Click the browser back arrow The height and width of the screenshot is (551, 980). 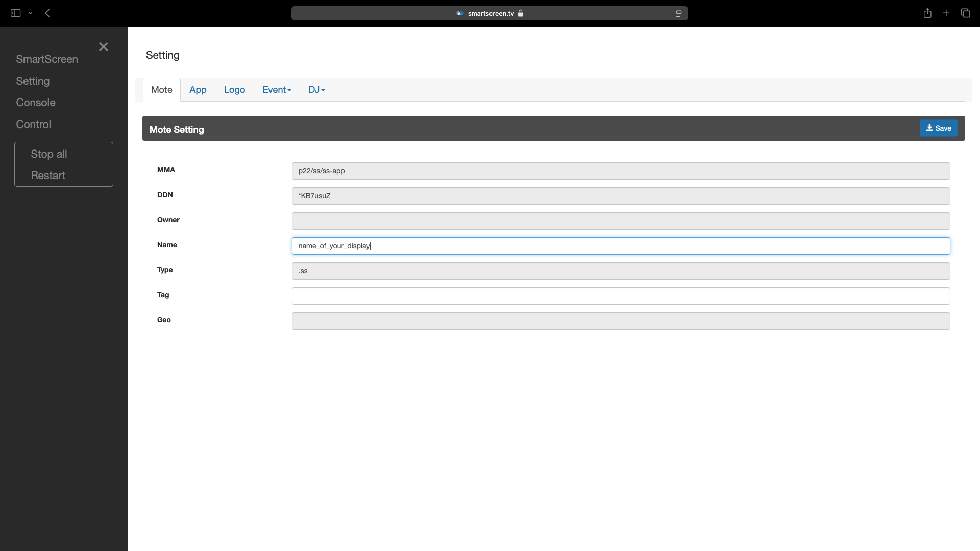tap(47, 13)
